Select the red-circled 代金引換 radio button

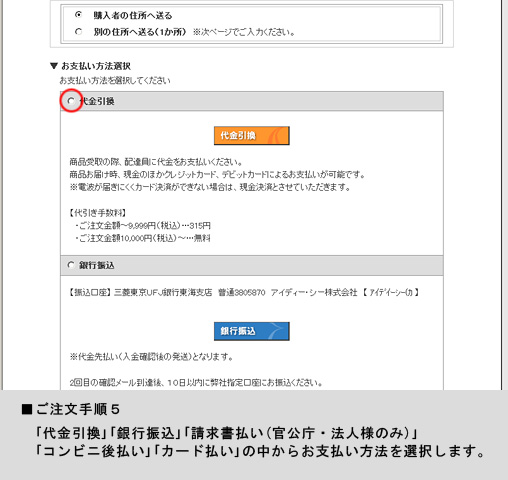[71, 101]
